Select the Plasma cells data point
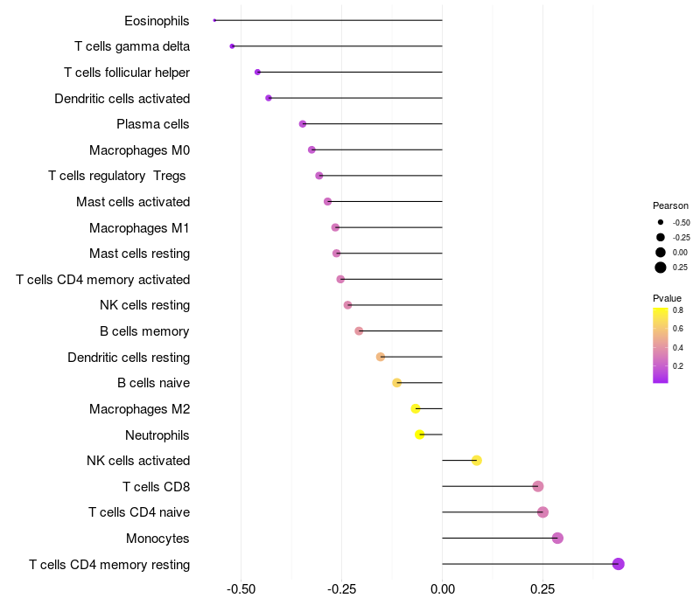Viewport: 700px width, 612px height. point(303,124)
